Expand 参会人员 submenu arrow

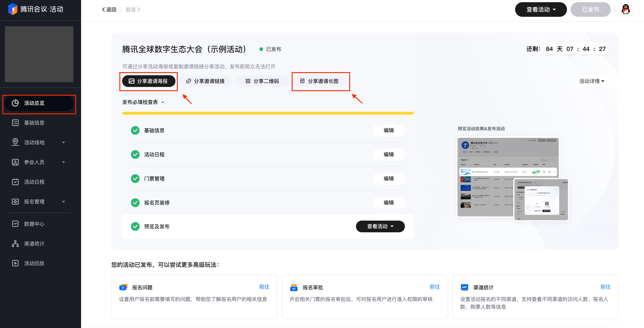64,162
